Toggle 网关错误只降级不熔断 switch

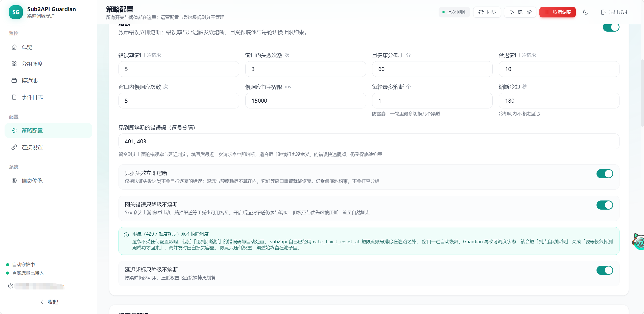(x=605, y=205)
